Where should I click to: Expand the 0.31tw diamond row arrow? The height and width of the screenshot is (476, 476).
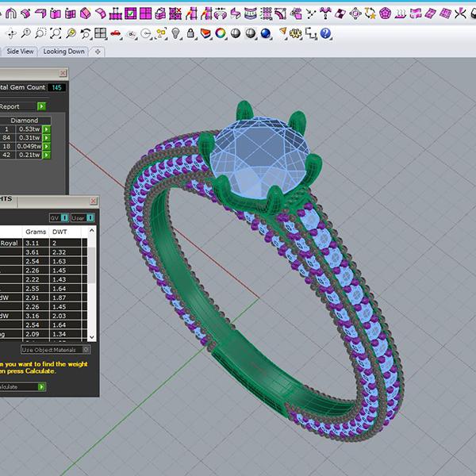(46, 138)
